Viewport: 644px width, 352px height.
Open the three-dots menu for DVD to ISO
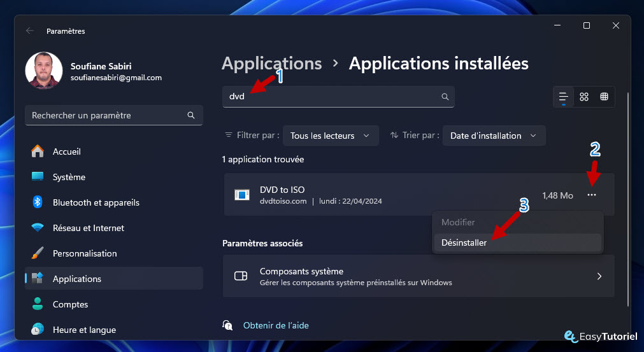tap(591, 195)
